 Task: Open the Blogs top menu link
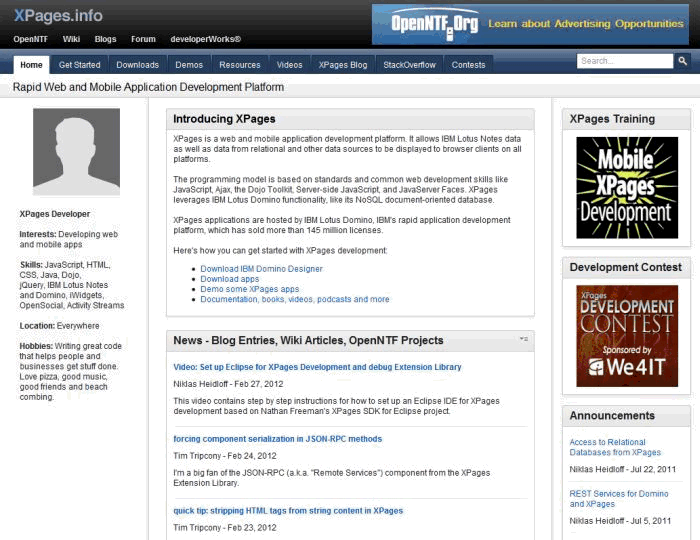(x=105, y=39)
